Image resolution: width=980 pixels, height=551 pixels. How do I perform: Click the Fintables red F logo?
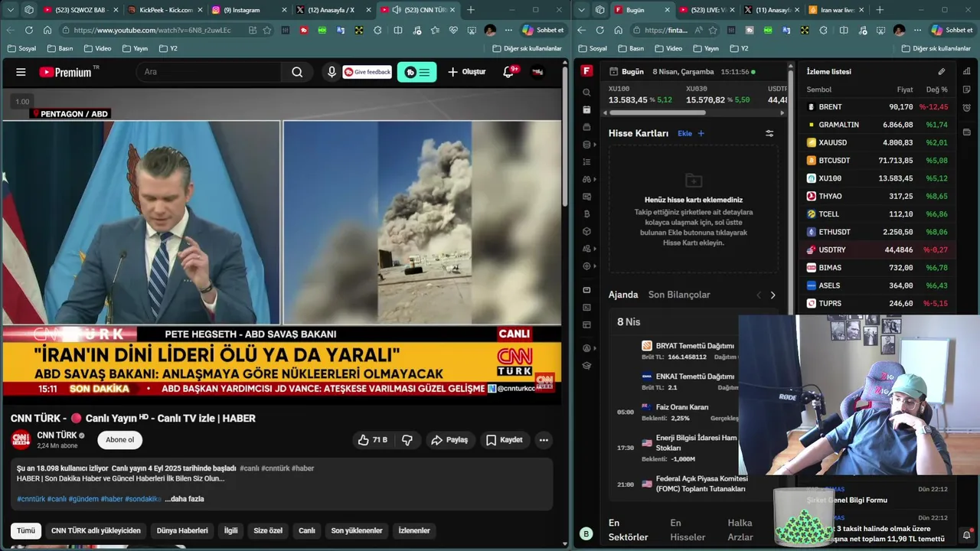tap(586, 71)
